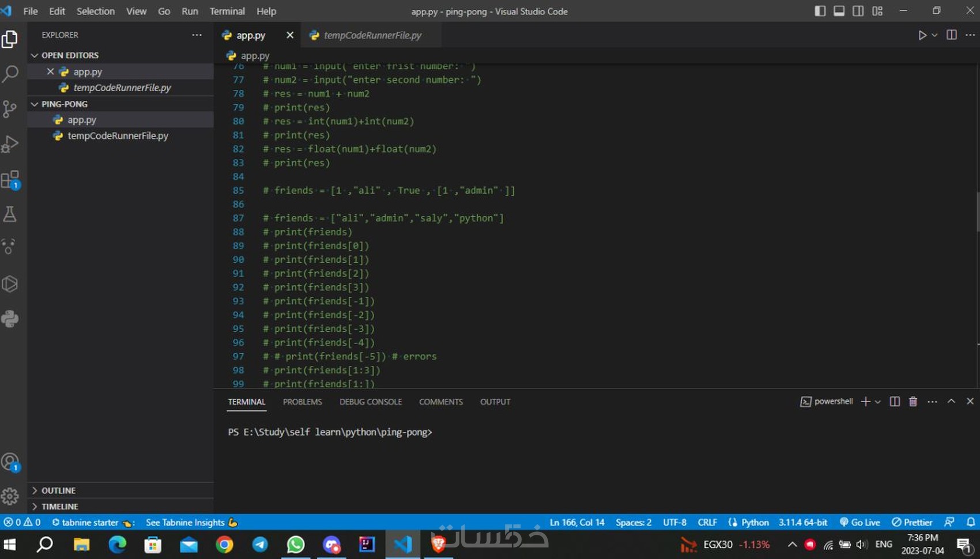Viewport: 980px width, 559px height.
Task: Click the powershell terminal prompt line
Action: pos(330,432)
